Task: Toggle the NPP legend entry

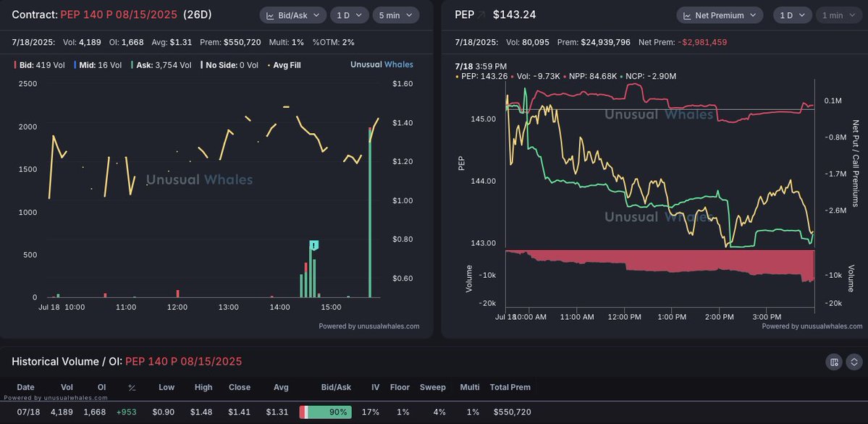Action: [x=589, y=77]
